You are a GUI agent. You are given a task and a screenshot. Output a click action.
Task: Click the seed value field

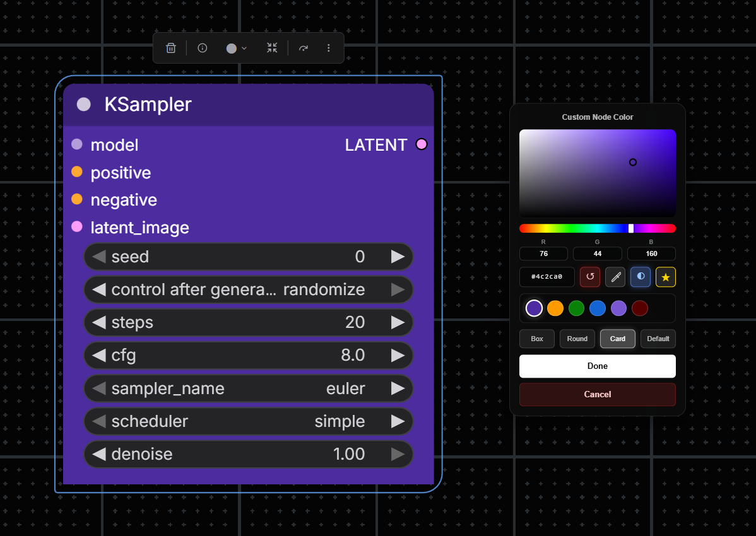click(249, 257)
